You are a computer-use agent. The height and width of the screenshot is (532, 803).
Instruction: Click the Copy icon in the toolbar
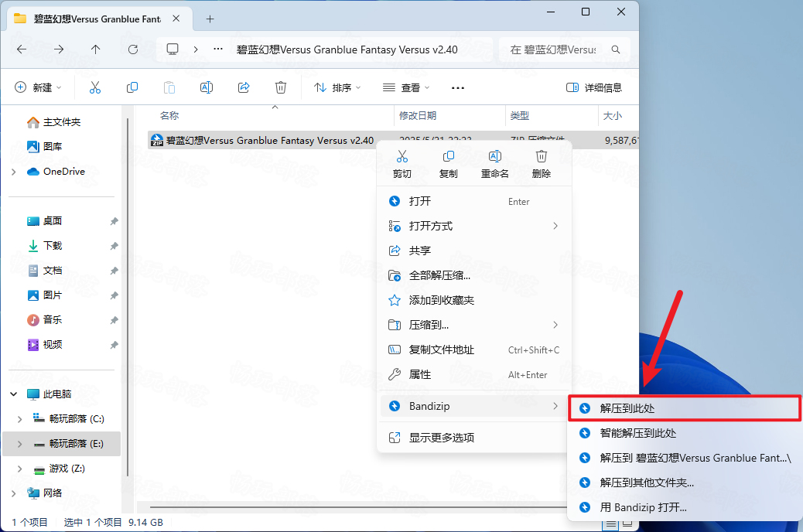pyautogui.click(x=132, y=87)
